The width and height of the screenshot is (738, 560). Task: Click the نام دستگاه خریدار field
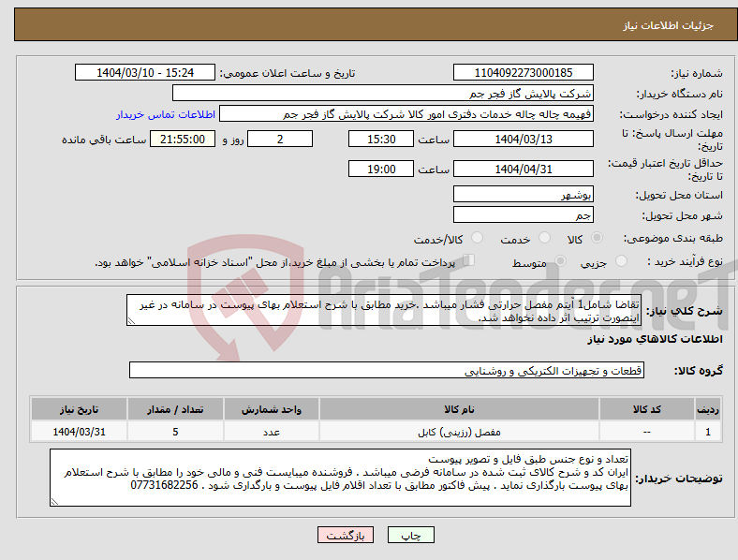pos(383,93)
